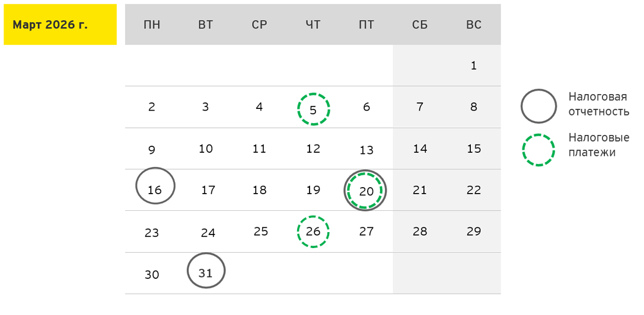Select circled date March 31
Viewport: 644px width, 315px height.
tap(206, 271)
